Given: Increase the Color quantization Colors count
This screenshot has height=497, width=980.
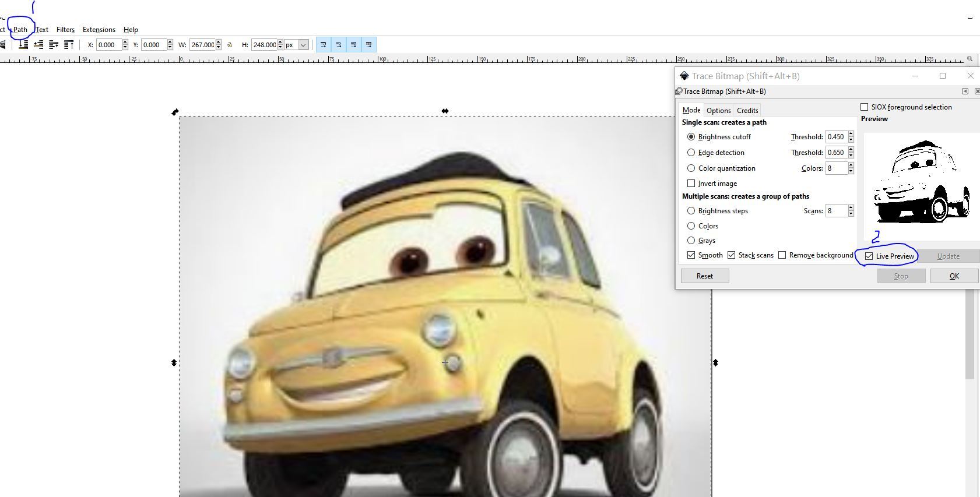Looking at the screenshot, I should click(x=851, y=165).
